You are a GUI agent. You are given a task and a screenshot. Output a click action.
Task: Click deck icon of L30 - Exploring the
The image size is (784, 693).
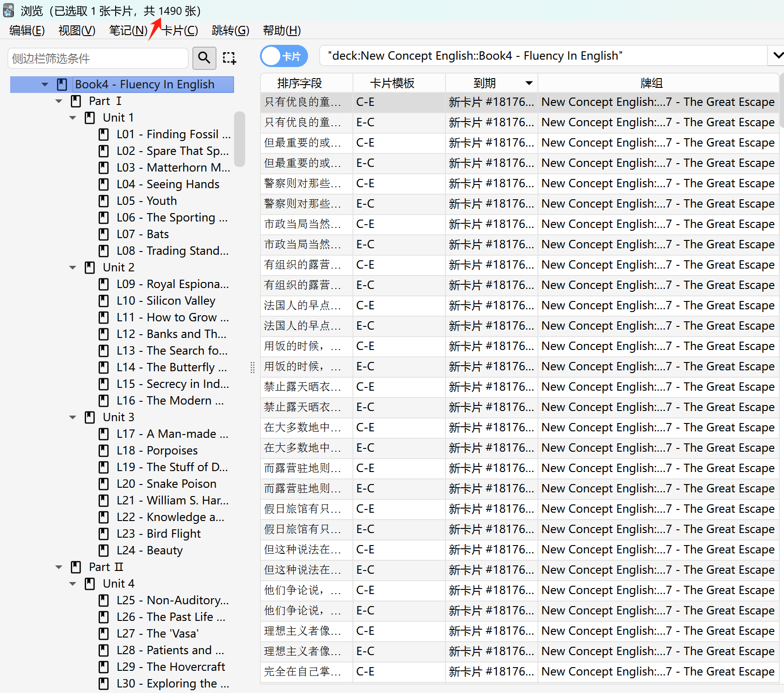pos(104,683)
